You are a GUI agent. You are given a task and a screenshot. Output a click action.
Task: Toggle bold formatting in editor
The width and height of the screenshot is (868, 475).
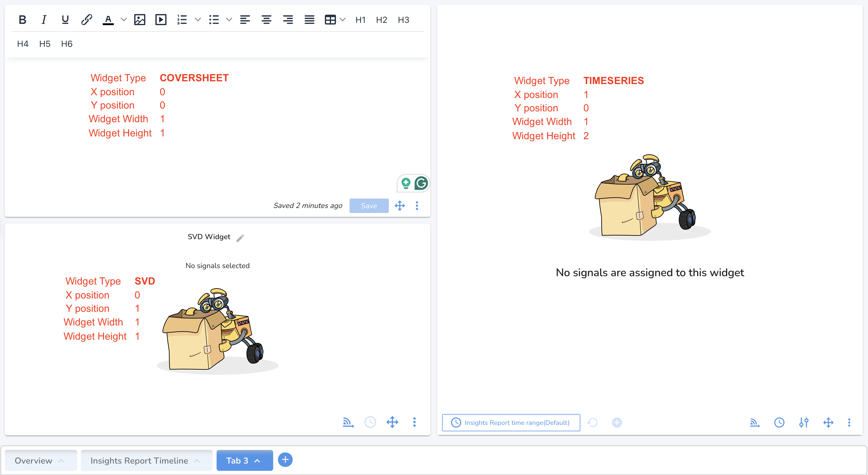click(x=22, y=20)
